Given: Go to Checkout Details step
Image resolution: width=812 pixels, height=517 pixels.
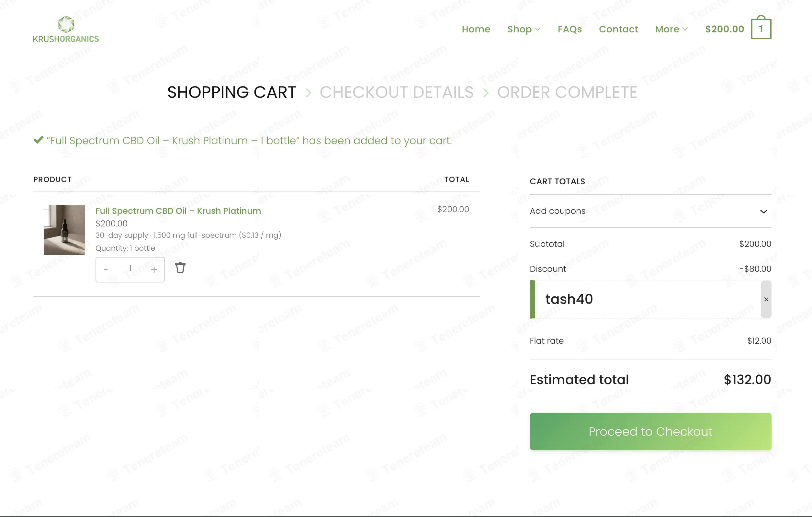Looking at the screenshot, I should pos(397,92).
